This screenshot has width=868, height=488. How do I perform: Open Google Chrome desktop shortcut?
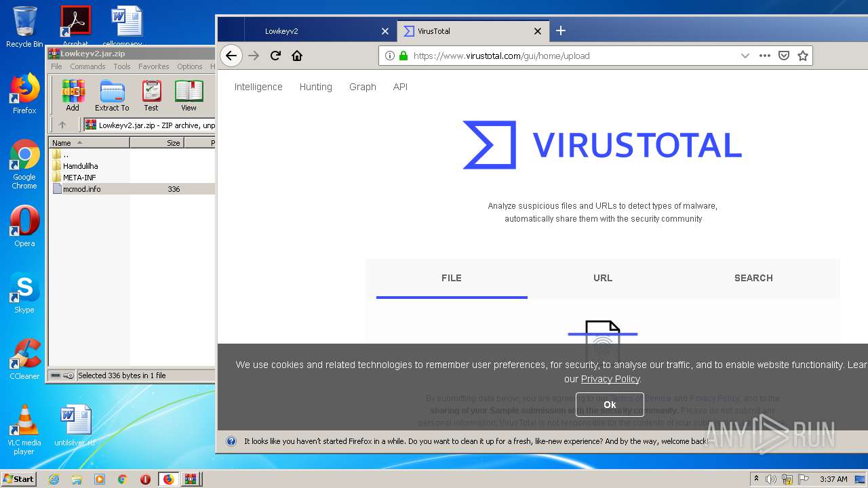[24, 164]
